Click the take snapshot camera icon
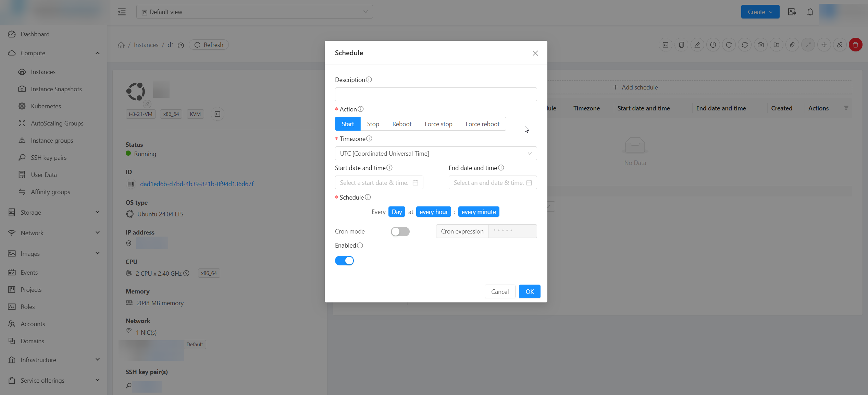Image resolution: width=868 pixels, height=395 pixels. click(x=760, y=45)
